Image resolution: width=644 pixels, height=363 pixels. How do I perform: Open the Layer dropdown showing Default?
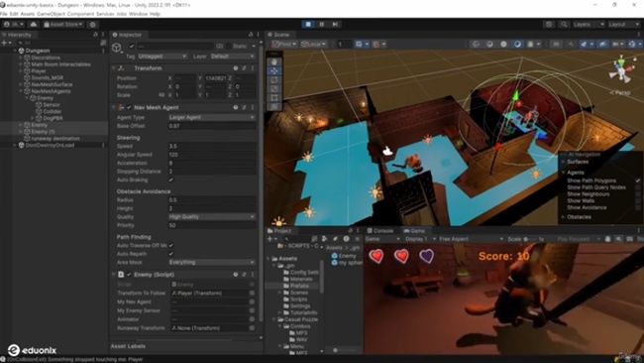point(232,57)
